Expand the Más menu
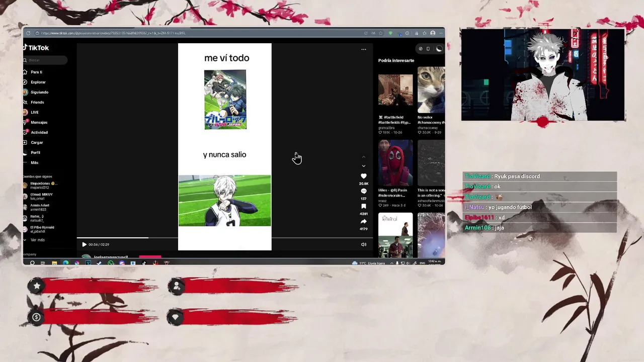This screenshot has height=362, width=644. pos(31,162)
